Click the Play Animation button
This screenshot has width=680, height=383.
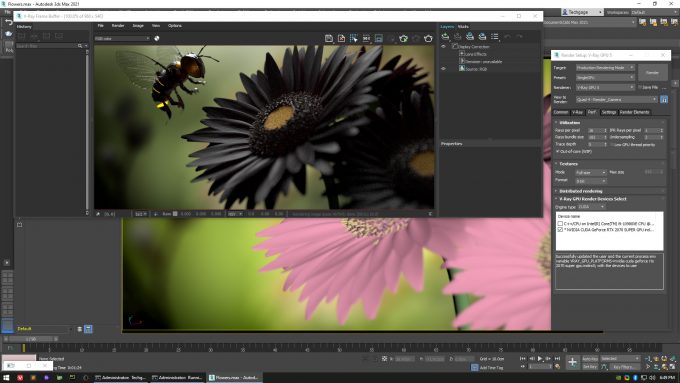tap(540, 359)
